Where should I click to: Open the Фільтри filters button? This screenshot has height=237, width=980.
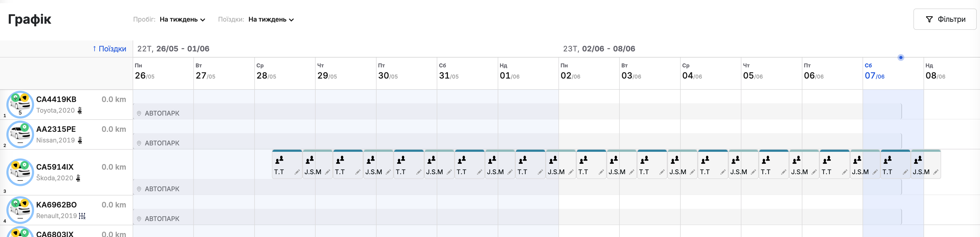[945, 19]
